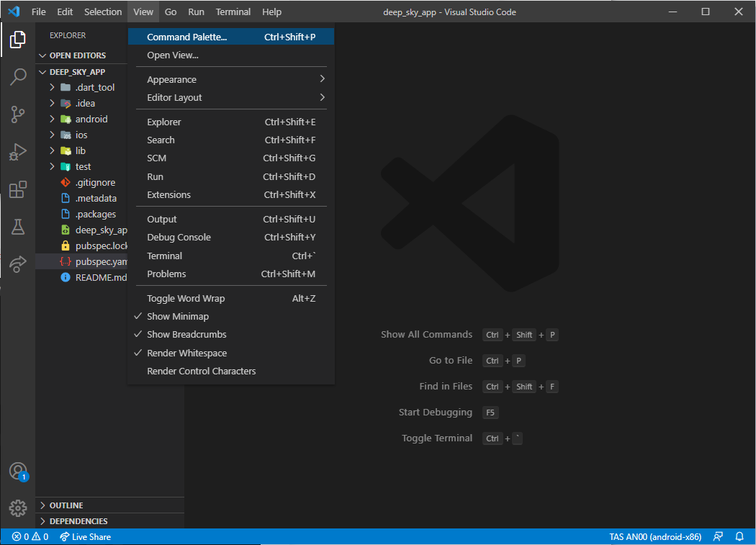Image resolution: width=756 pixels, height=545 pixels.
Task: Expand the OUTLINE section
Action: pos(110,505)
